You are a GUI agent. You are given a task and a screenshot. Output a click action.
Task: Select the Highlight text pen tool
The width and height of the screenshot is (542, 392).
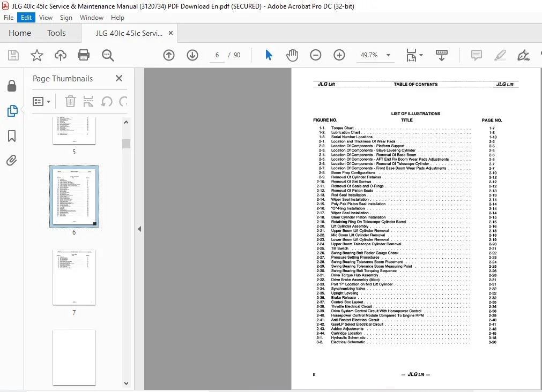point(500,55)
